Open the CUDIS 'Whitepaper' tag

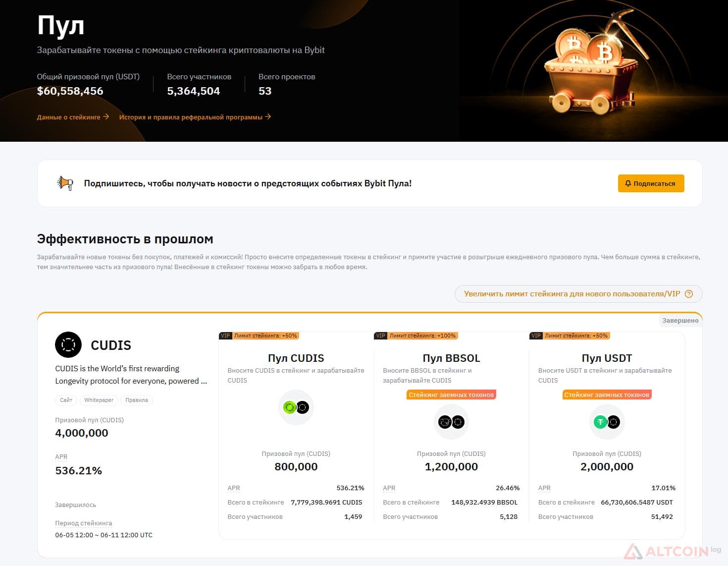(99, 400)
